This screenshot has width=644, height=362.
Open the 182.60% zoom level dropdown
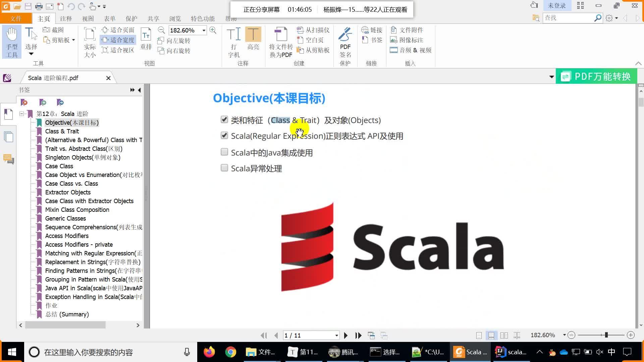tap(204, 30)
